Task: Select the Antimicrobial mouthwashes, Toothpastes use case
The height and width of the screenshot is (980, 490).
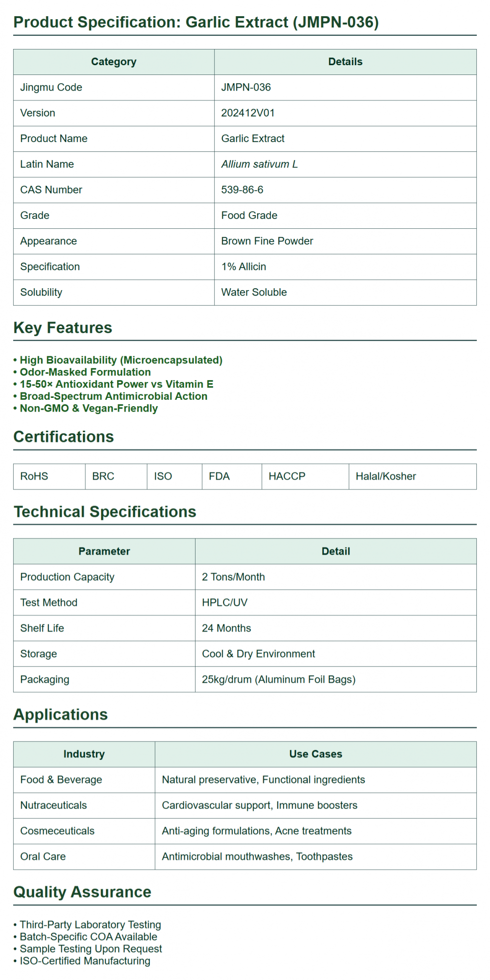Action: coord(257,857)
